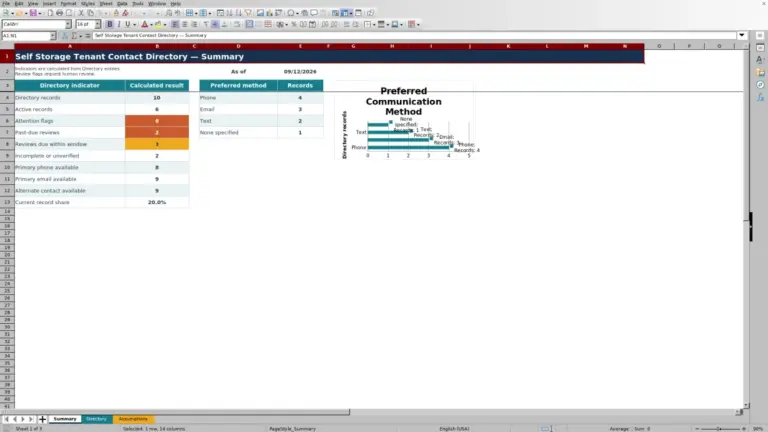Click the Sum sigma icon in formula bar
Viewport: 768px width, 432px height.
click(74, 36)
